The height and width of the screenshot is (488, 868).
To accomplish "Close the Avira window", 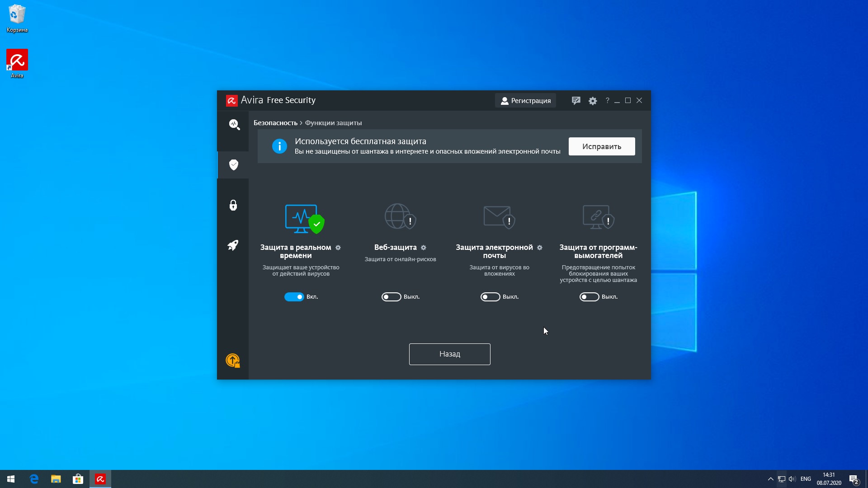I will click(x=639, y=100).
